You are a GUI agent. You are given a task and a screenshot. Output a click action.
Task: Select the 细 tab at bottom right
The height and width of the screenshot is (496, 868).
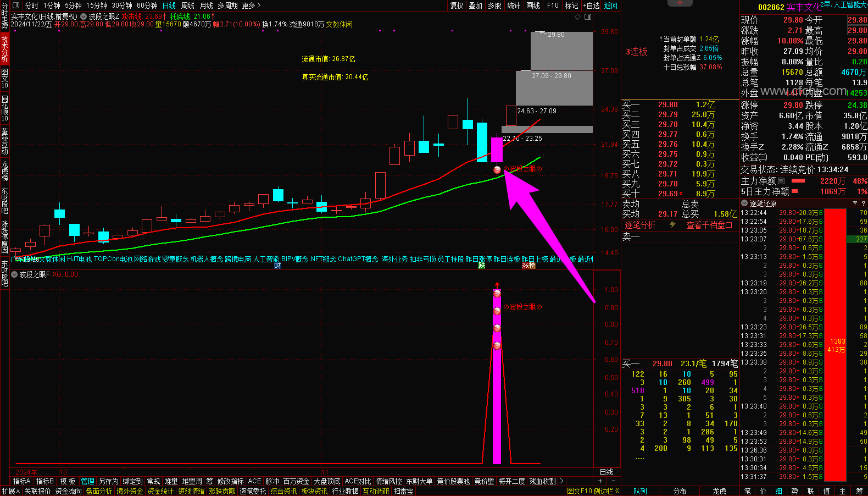[779, 491]
